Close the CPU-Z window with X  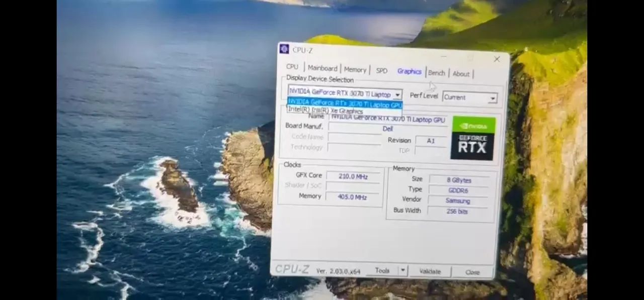pyautogui.click(x=497, y=59)
